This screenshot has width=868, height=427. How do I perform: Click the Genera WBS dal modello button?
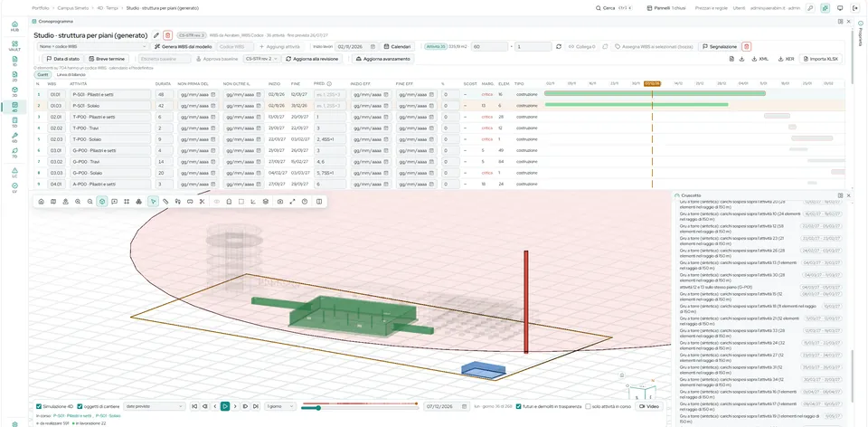coord(183,46)
